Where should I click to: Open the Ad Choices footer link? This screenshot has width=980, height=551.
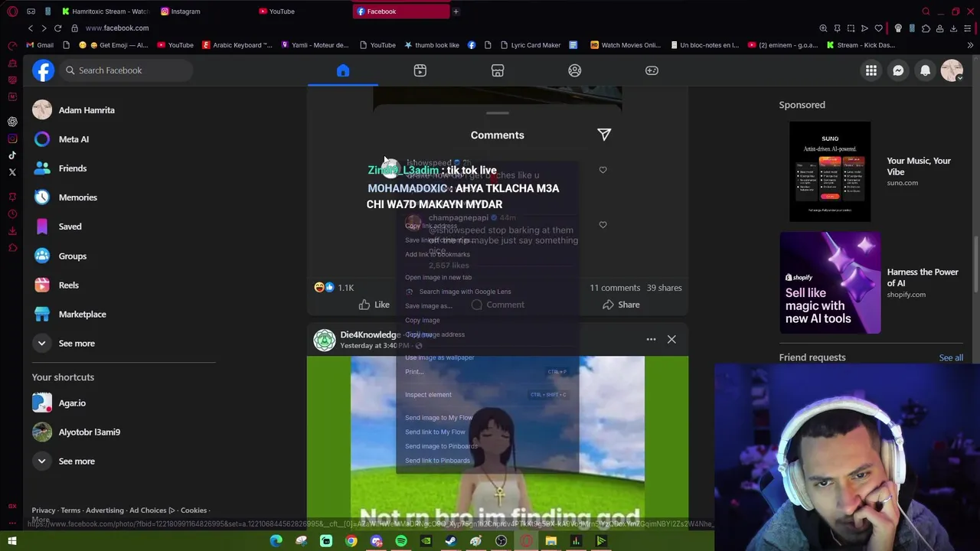(152, 510)
